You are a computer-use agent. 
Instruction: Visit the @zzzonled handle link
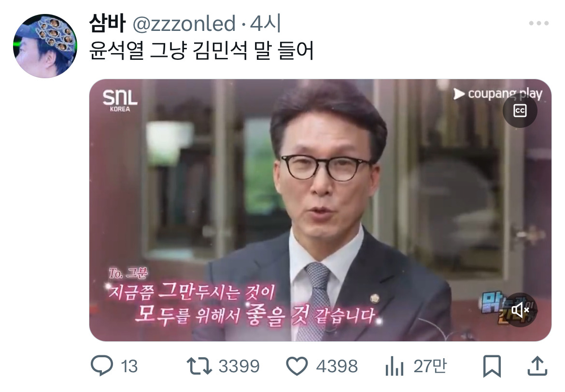[x=184, y=24]
